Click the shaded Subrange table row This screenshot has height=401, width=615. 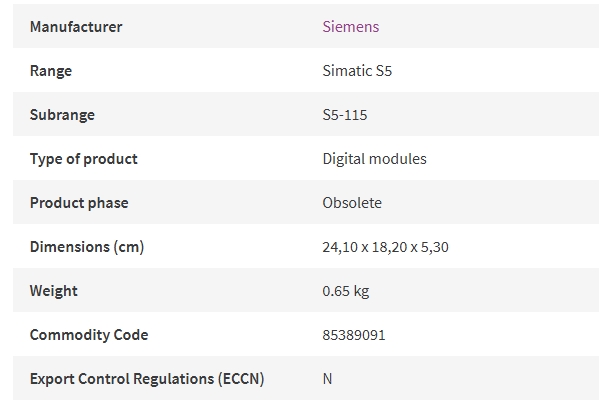pos(306,114)
